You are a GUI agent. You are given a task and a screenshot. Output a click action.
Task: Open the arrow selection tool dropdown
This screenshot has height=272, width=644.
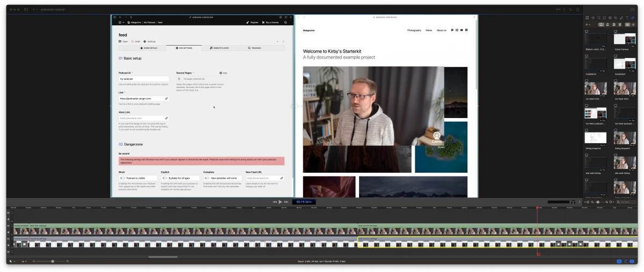point(12,261)
